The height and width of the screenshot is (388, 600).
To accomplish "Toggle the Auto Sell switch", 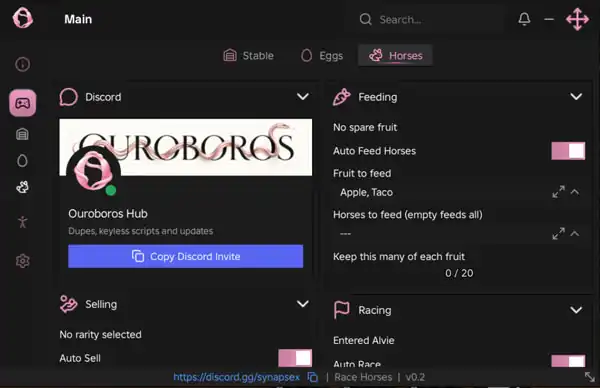I will click(295, 358).
